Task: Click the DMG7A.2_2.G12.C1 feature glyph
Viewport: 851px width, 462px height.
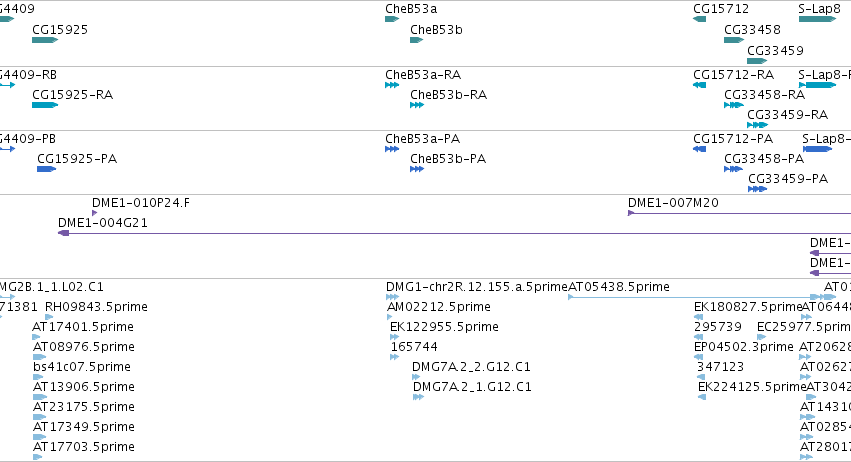Action: point(416,377)
